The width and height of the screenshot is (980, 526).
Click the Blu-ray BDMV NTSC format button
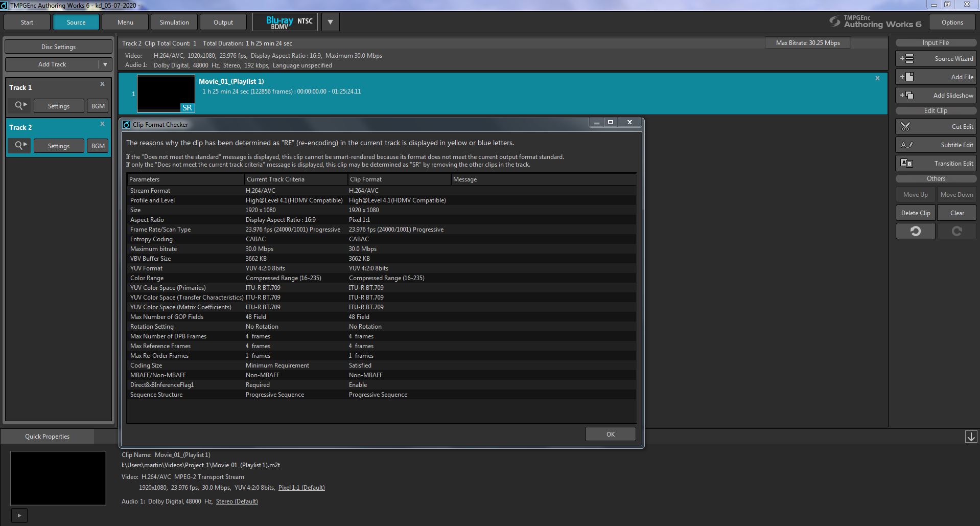286,22
